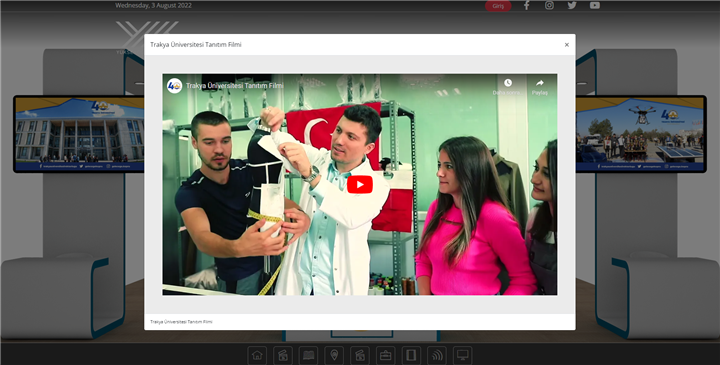This screenshot has width=720, height=365.
Task: Open the open book icon in bottom bar
Action: 309,355
